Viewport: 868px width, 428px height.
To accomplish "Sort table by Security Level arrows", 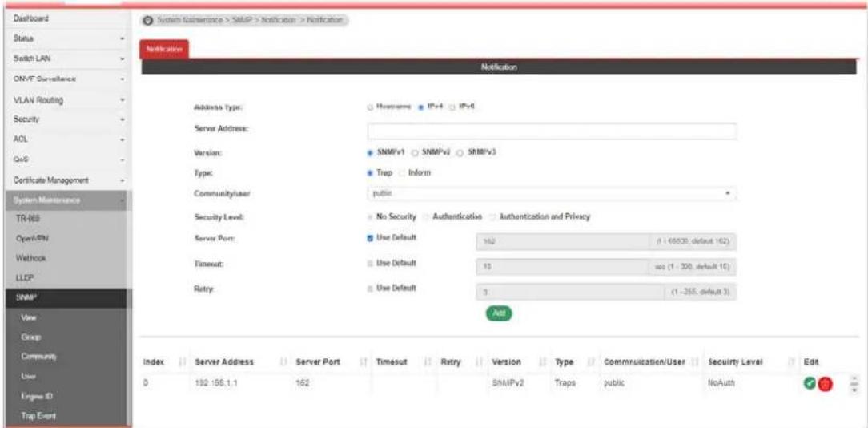I will tap(792, 362).
